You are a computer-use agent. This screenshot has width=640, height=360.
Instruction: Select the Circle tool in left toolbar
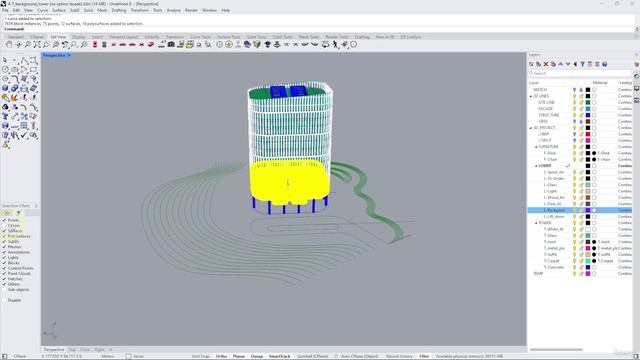pyautogui.click(x=5, y=69)
